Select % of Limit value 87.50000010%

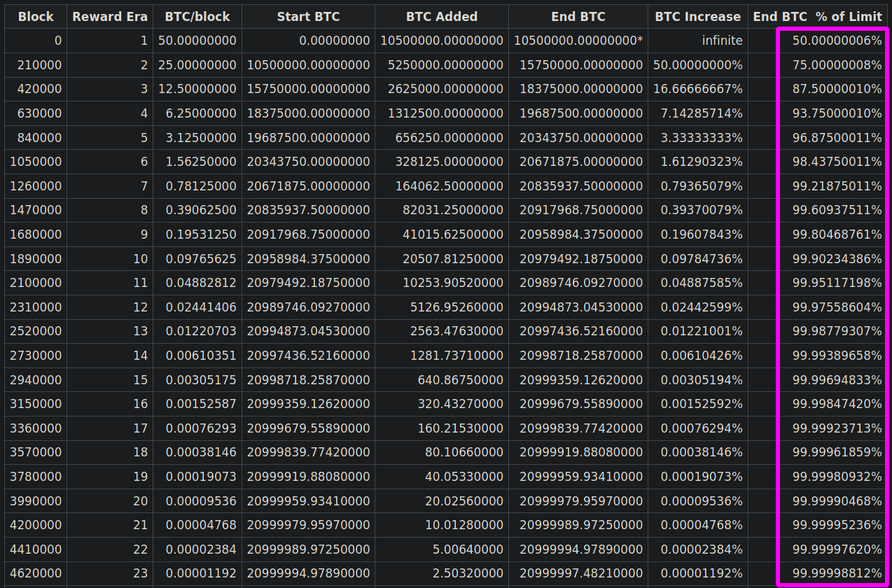818,89
